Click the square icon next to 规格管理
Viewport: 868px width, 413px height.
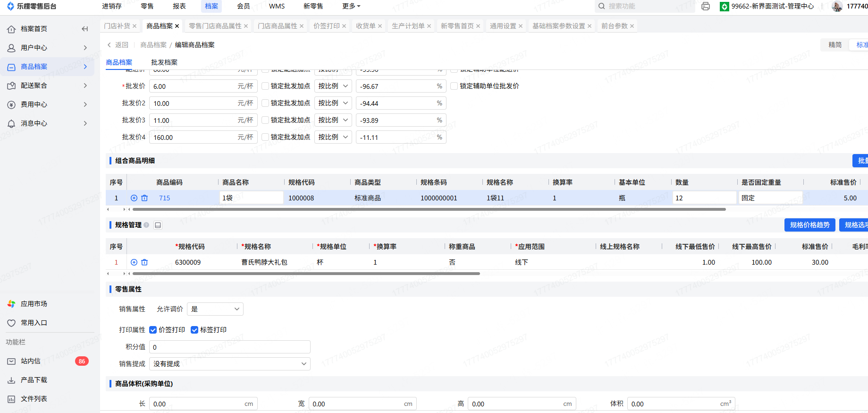point(158,225)
